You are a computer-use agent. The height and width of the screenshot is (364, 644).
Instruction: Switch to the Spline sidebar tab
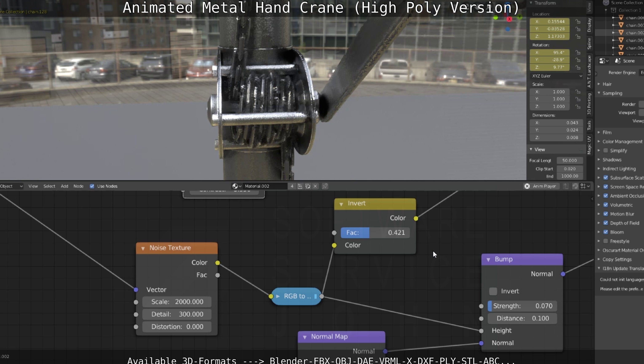[x=589, y=44]
